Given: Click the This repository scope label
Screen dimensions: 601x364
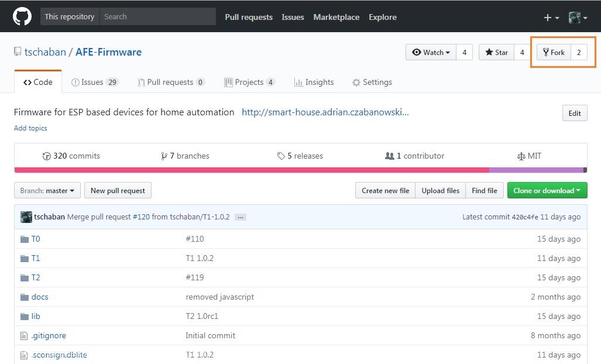Looking at the screenshot, I should (70, 17).
